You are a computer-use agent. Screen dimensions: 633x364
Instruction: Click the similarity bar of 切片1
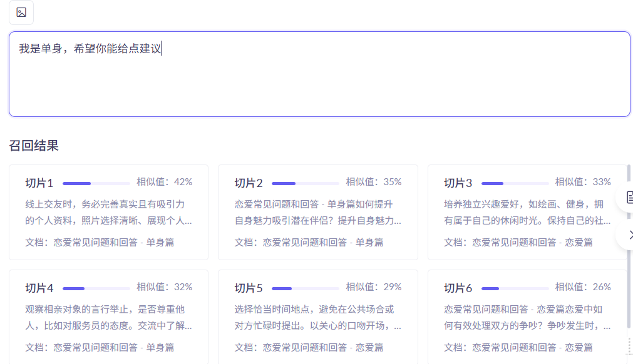96,183
